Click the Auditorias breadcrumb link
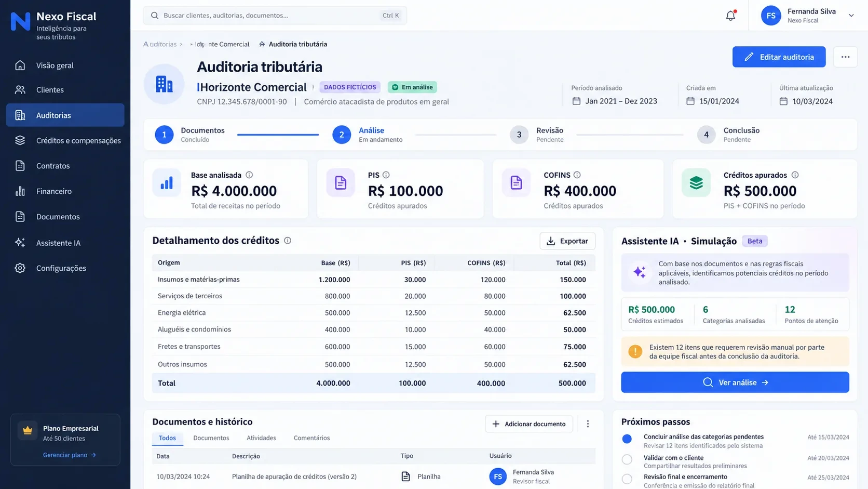Screen dimensions: 868x489 160,44
